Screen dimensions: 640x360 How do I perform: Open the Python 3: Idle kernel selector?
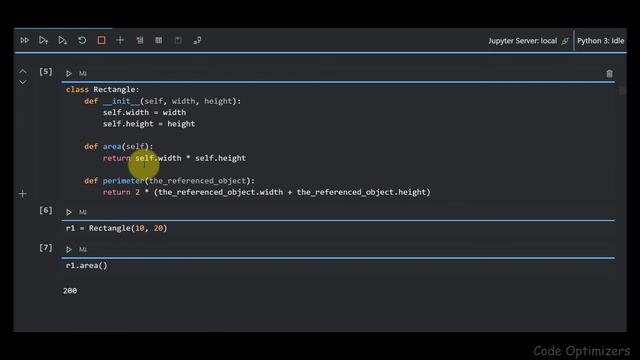[x=600, y=41]
